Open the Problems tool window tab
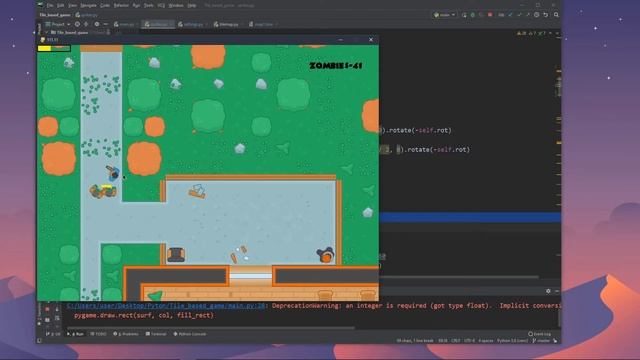 pos(126,334)
